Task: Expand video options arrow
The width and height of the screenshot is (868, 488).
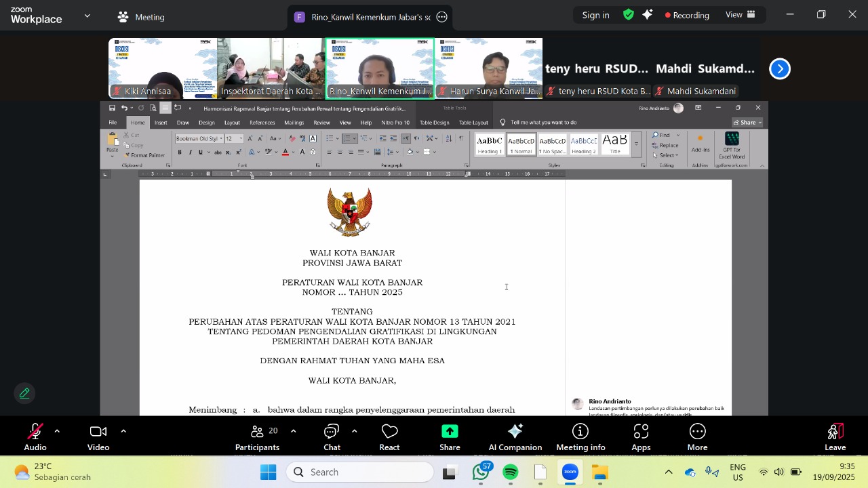Action: point(123,431)
